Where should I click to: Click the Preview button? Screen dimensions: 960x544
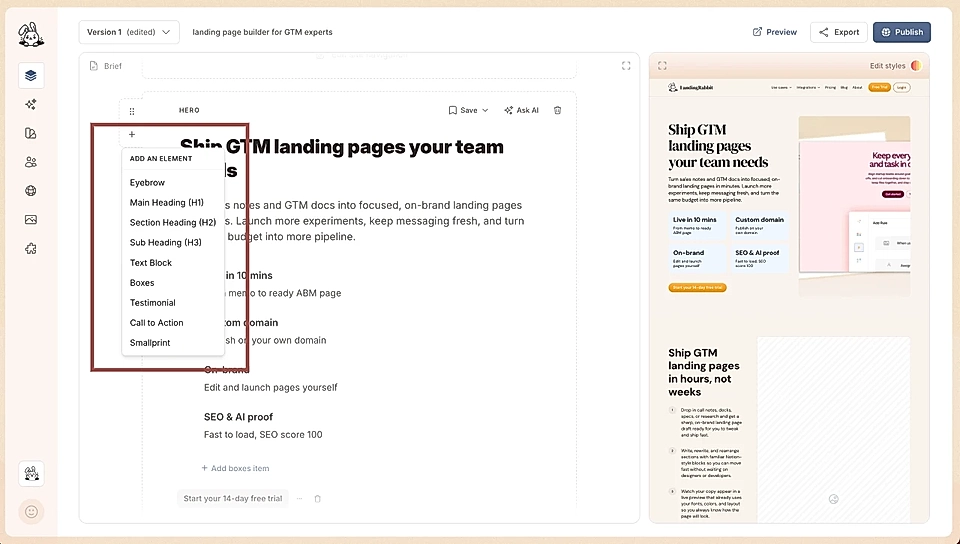(x=774, y=32)
